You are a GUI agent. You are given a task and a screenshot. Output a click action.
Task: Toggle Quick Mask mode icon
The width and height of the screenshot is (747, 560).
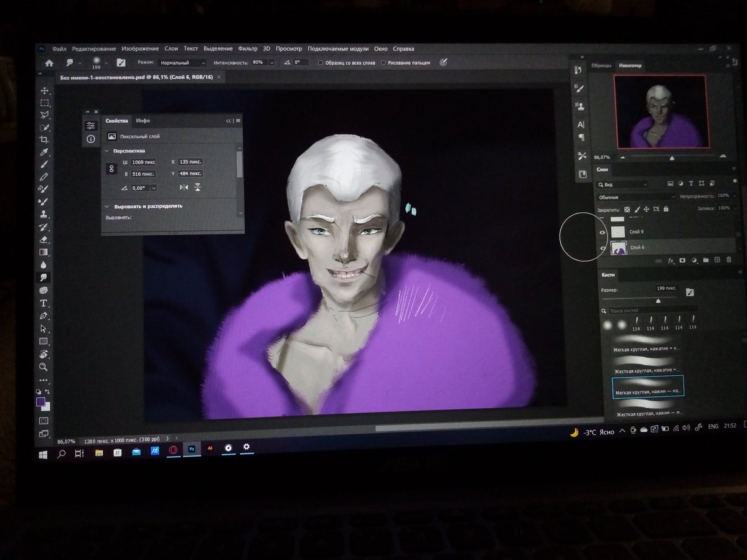(x=44, y=421)
